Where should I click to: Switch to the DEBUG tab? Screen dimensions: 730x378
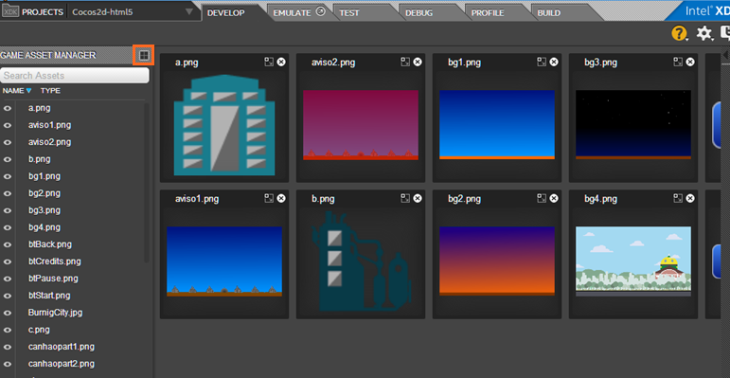tap(419, 13)
